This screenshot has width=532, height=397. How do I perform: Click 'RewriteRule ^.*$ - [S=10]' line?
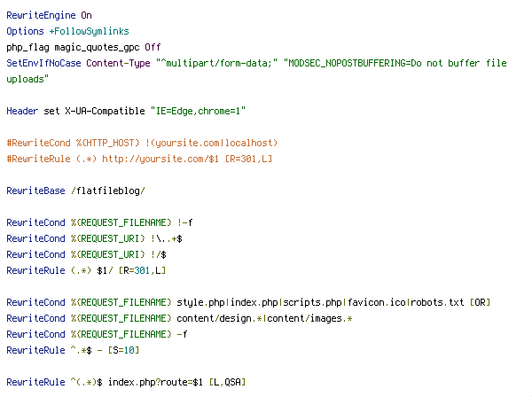(73, 350)
